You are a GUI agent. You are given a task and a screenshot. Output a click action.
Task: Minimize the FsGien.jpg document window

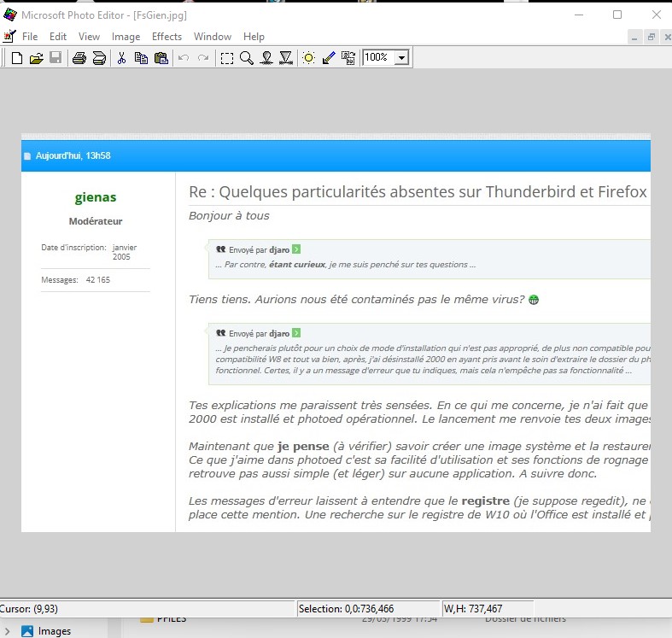point(634,38)
